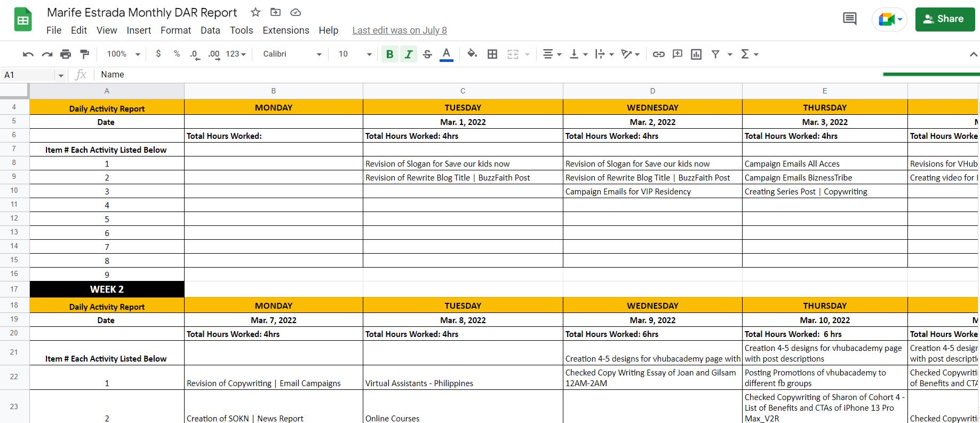Collapse the toolbar with the up chevron

[974, 54]
